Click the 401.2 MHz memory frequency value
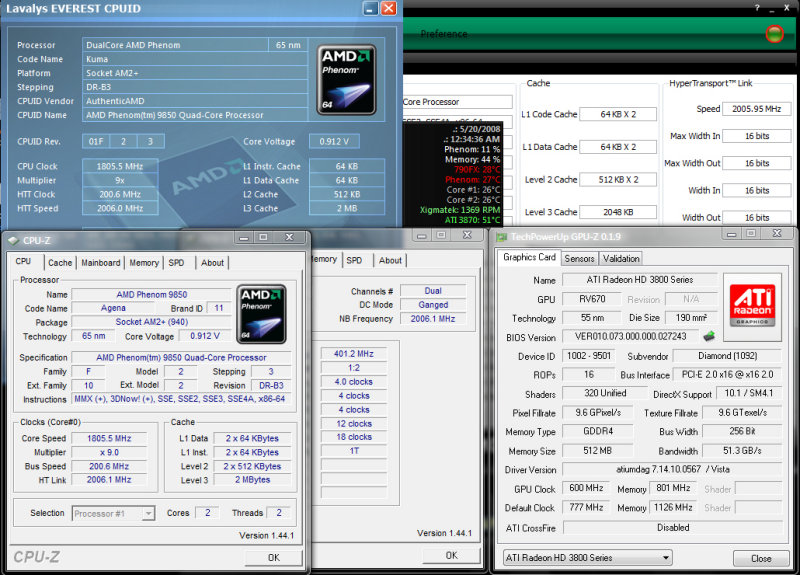Screen dimensions: 800x575 click(x=354, y=354)
